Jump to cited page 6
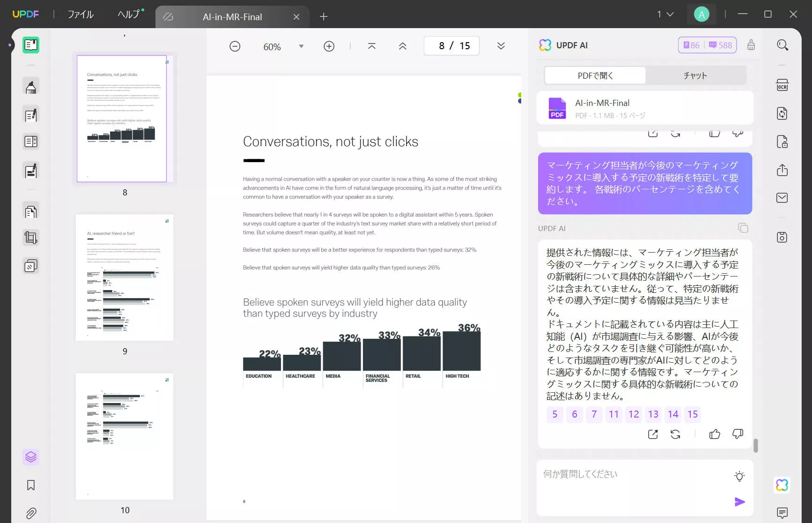 [x=575, y=414]
